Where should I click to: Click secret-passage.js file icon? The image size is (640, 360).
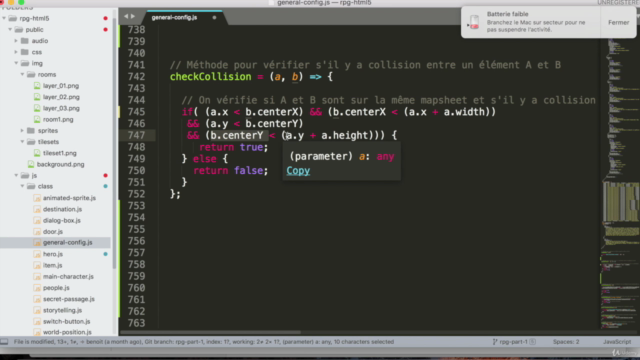(x=37, y=299)
